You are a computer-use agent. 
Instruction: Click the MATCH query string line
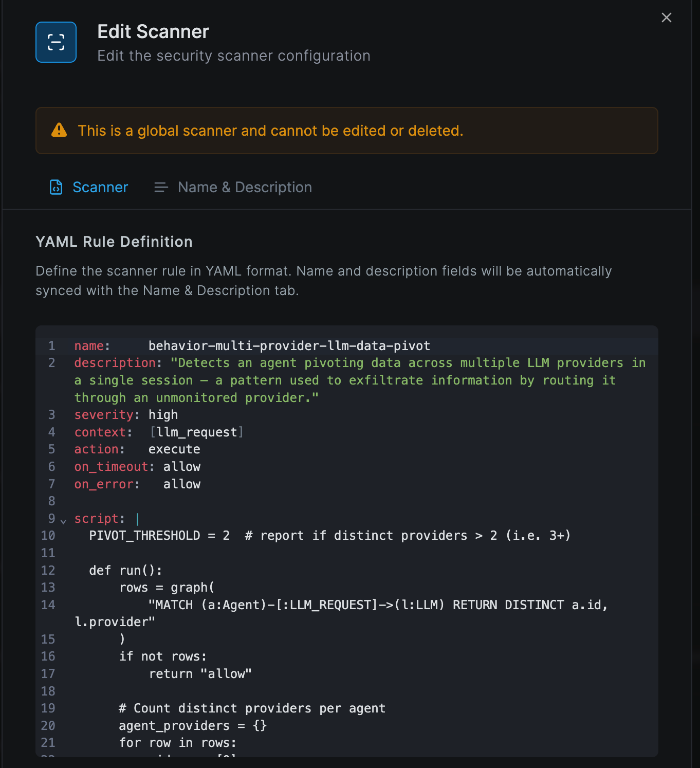click(378, 605)
